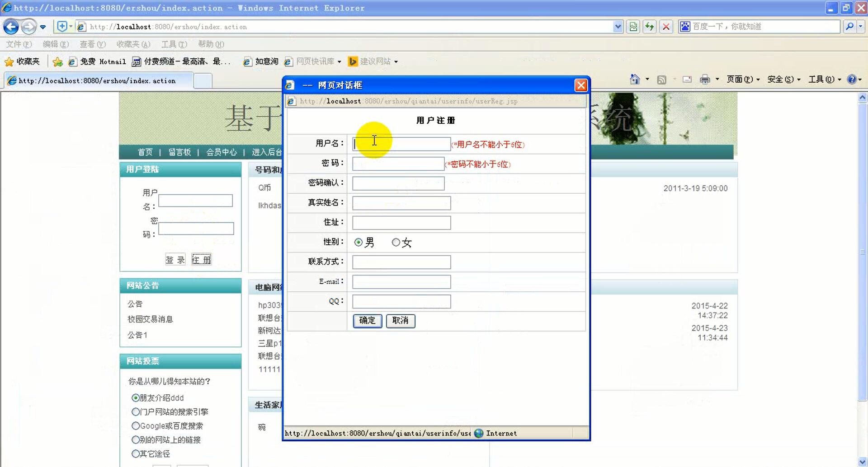Click the Favorites star button
This screenshot has width=868, height=467.
22,61
